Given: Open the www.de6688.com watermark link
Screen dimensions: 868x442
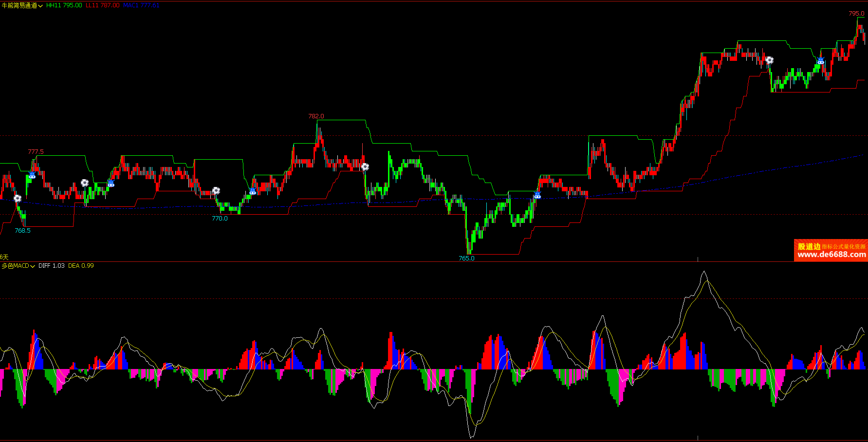Looking at the screenshot, I should (831, 254).
